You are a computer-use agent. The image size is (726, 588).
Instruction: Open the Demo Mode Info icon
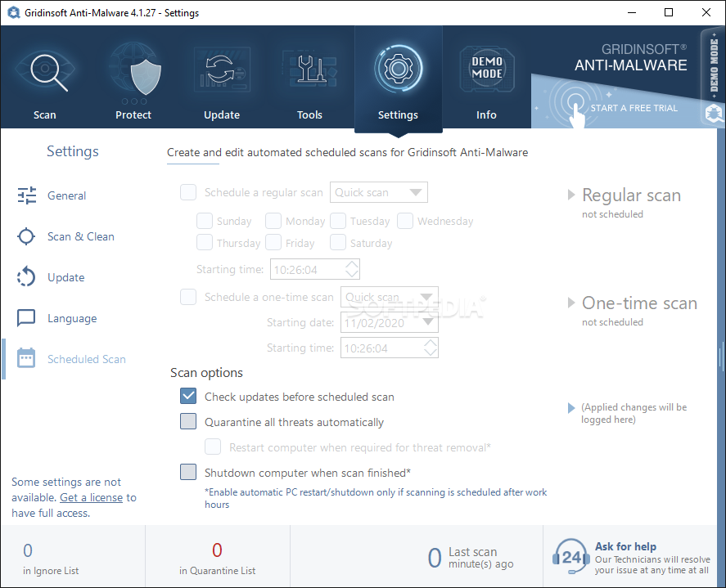click(x=487, y=69)
